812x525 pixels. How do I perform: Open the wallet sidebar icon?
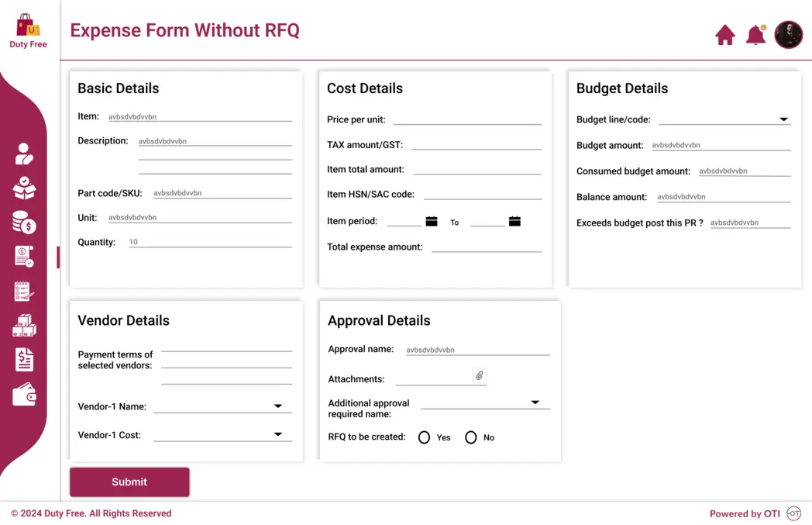click(x=24, y=395)
